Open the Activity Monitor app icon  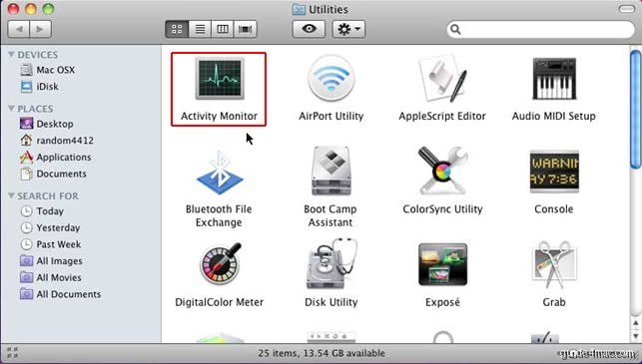pyautogui.click(x=220, y=79)
